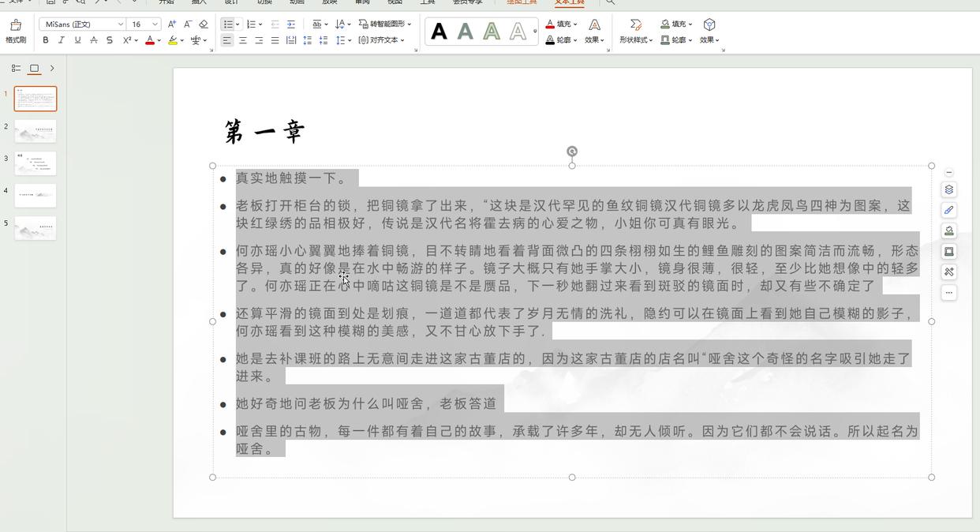Click the Format Painter (格式刷) icon
Image resolution: width=980 pixels, height=532 pixels.
point(16,31)
